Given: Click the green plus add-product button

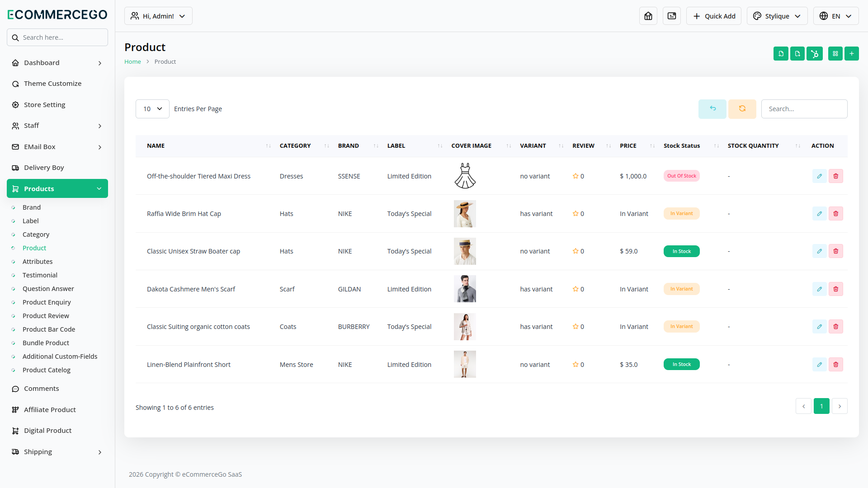Looking at the screenshot, I should [851, 53].
